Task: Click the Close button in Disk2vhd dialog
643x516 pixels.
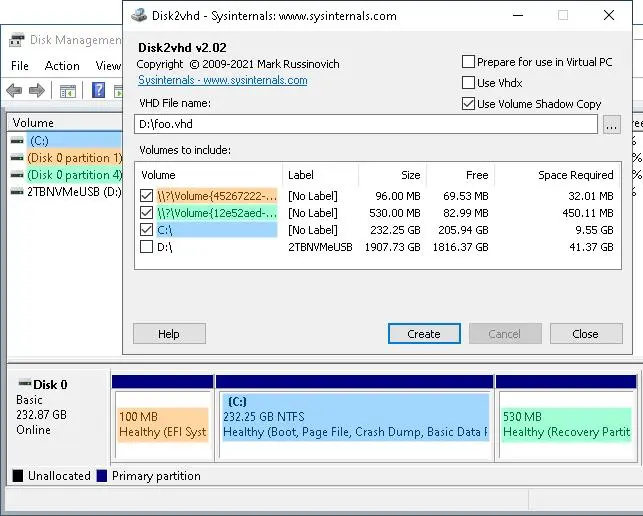Action: (x=586, y=334)
